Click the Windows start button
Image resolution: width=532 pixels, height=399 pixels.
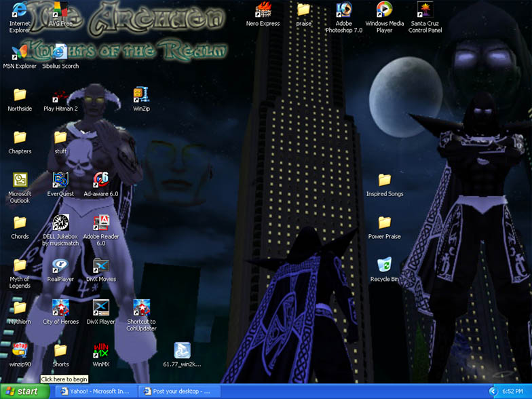[24, 391]
